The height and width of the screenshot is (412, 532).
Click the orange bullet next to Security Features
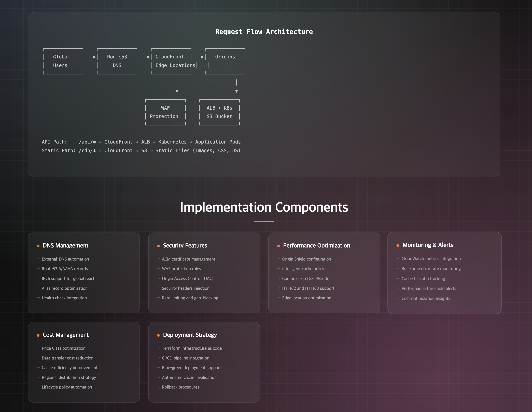pyautogui.click(x=158, y=246)
